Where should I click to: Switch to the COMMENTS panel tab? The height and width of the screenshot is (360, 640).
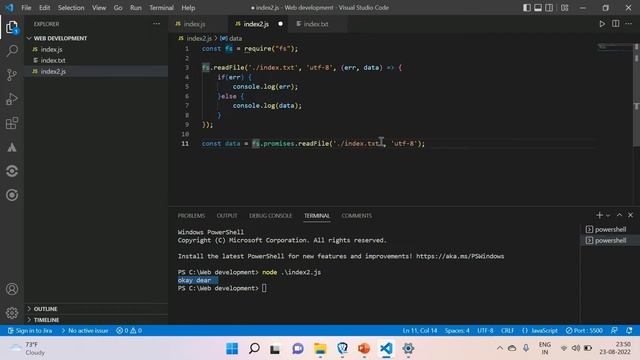tap(357, 216)
